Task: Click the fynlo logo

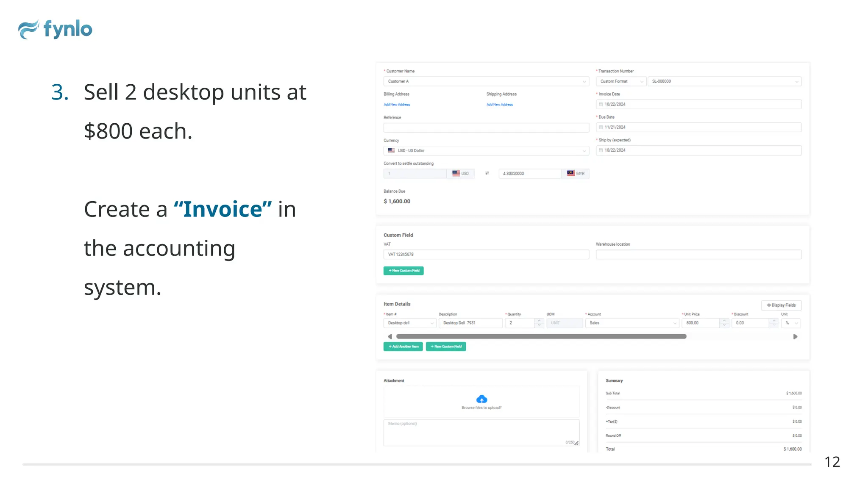Action: click(55, 29)
